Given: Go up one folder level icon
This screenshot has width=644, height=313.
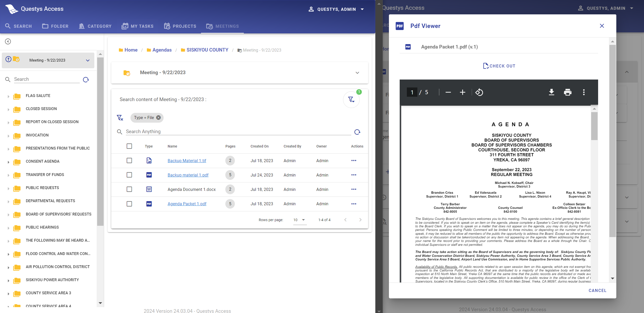Looking at the screenshot, I should pyautogui.click(x=8, y=59).
